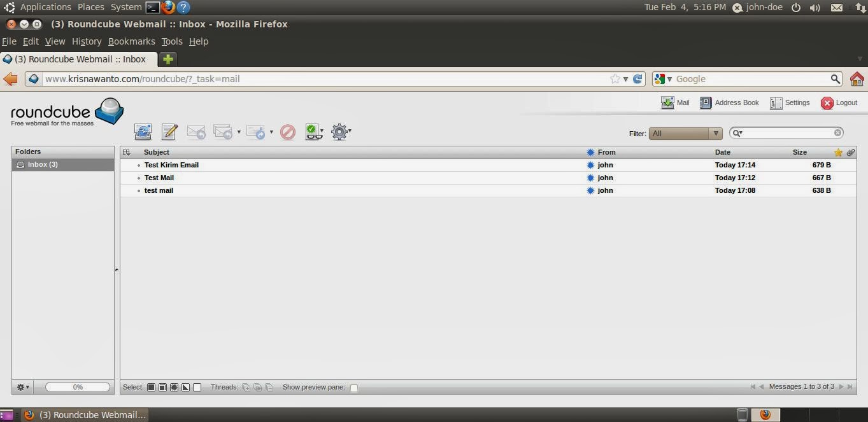Click Collapse all threads icon
This screenshot has width=868, height=422.
click(x=269, y=387)
